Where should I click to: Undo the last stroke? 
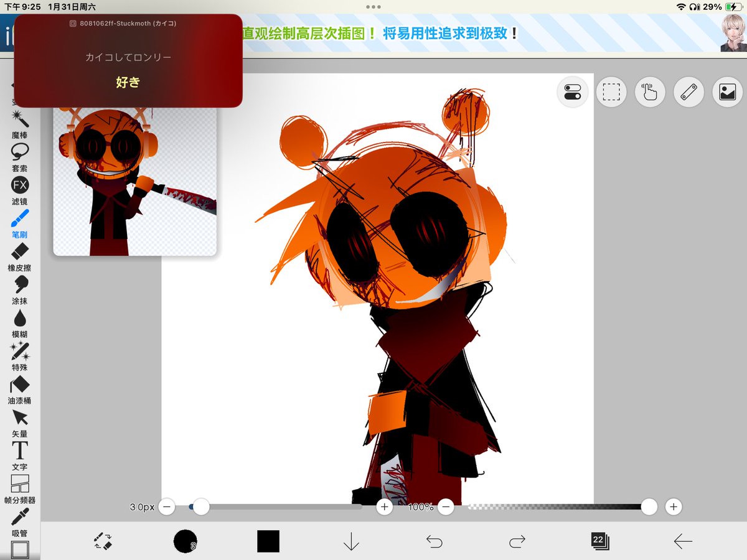click(x=434, y=541)
